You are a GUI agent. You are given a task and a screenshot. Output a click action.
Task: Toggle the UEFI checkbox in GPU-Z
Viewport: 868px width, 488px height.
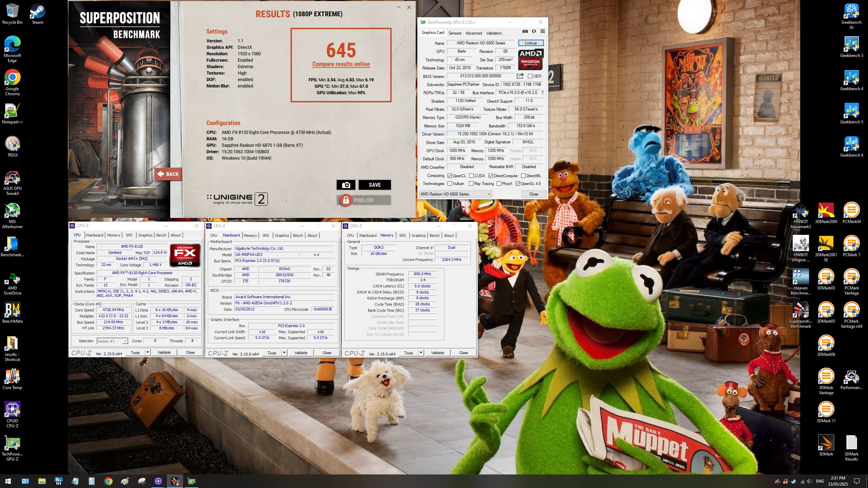click(x=530, y=76)
